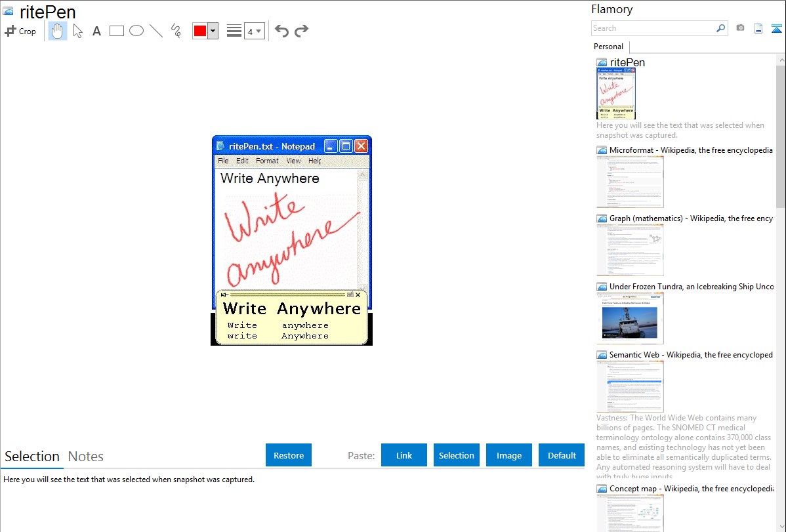Paste as Link button

point(404,455)
